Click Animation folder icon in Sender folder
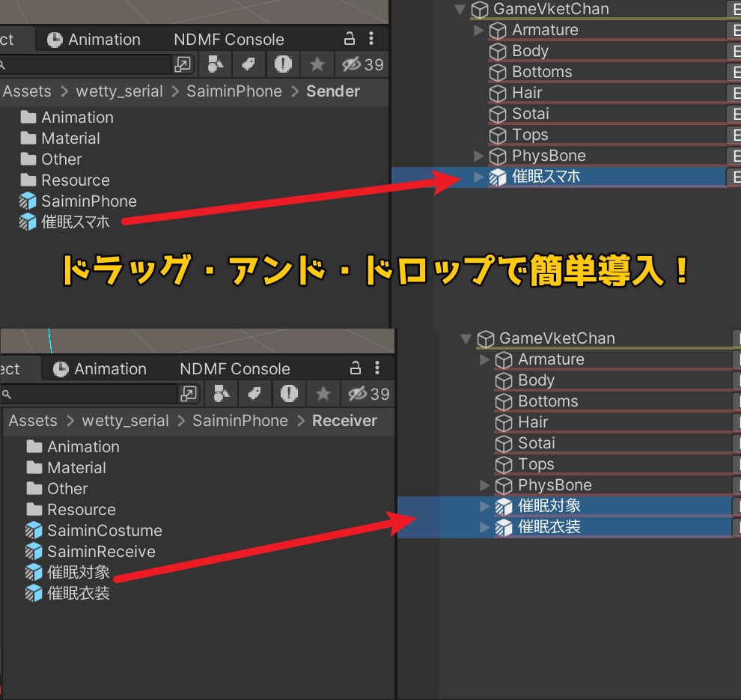The width and height of the screenshot is (741, 700). (28, 117)
